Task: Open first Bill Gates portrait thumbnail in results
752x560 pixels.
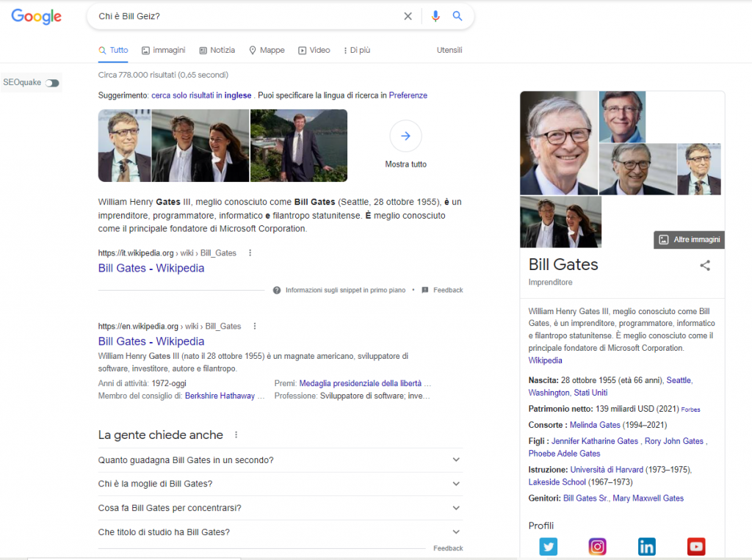Action: [x=125, y=145]
